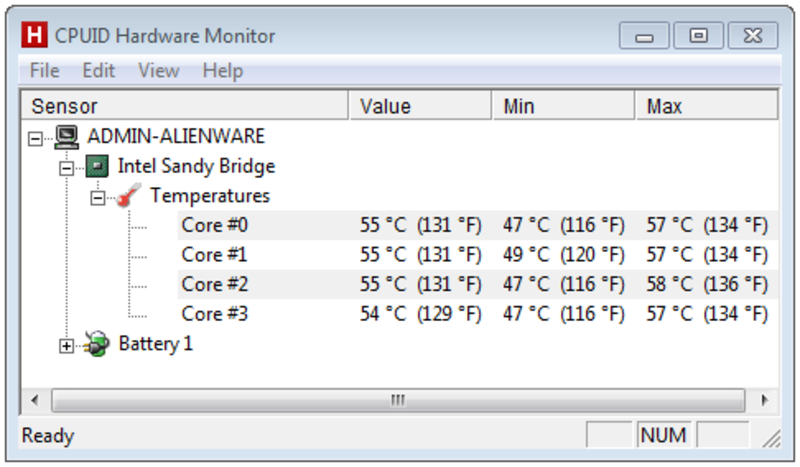The image size is (800, 467).
Task: Open the File menu
Action: [44, 70]
